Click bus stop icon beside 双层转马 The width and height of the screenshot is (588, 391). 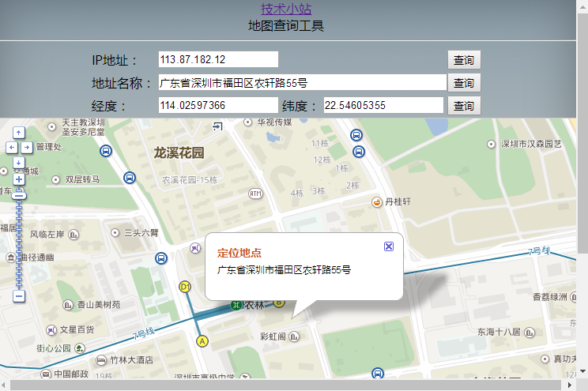(130, 177)
